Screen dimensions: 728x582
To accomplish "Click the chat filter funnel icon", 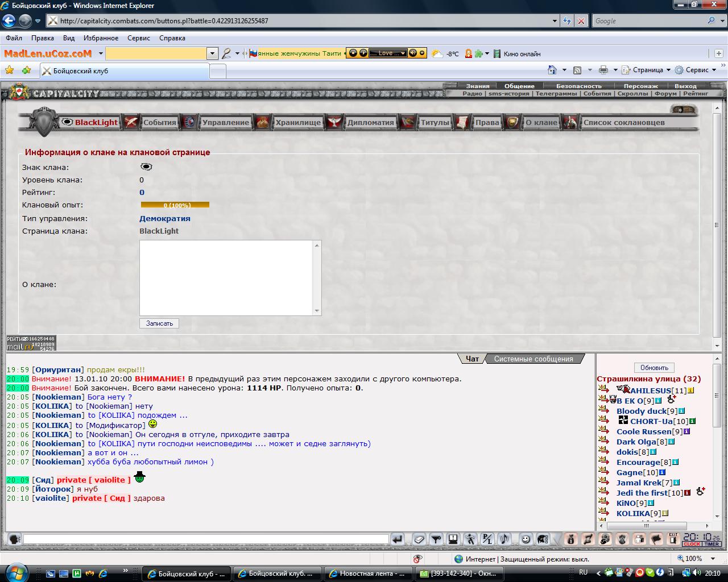I will pos(436,539).
